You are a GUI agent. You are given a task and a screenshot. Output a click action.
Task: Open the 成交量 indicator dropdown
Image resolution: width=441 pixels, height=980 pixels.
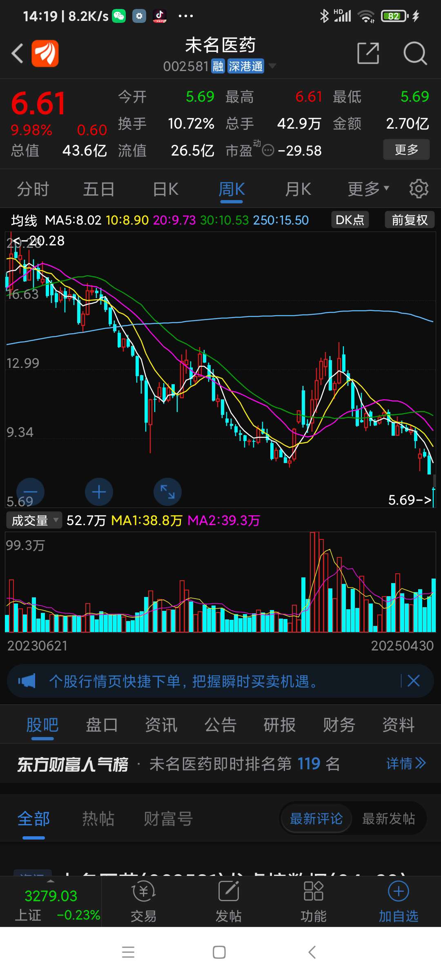(x=34, y=520)
